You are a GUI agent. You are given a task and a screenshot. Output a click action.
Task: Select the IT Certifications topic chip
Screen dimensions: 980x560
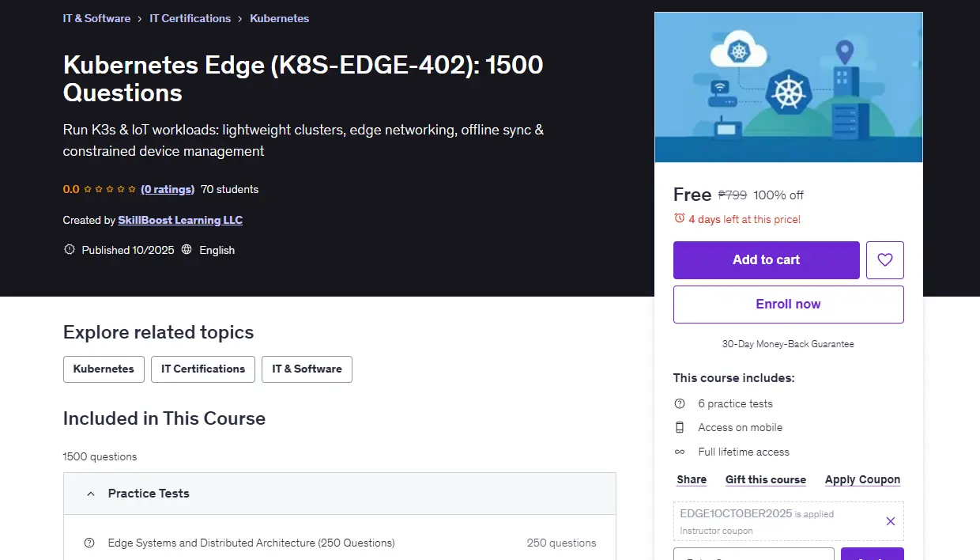pyautogui.click(x=203, y=369)
